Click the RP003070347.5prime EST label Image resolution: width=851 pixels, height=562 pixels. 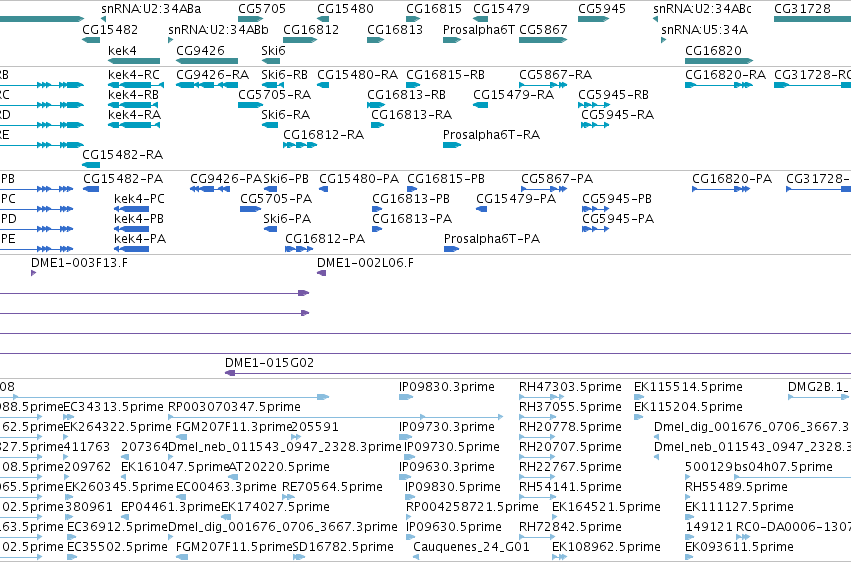234,406
